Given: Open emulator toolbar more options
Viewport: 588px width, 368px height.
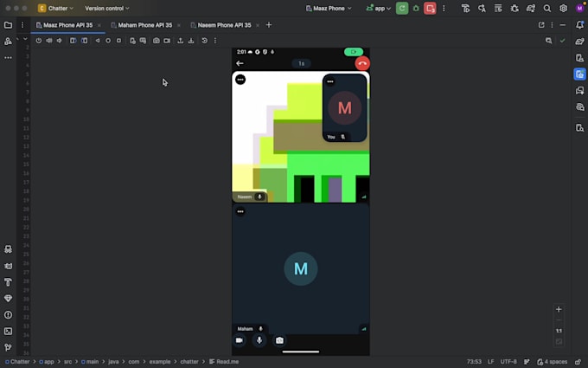Looking at the screenshot, I should (x=214, y=41).
